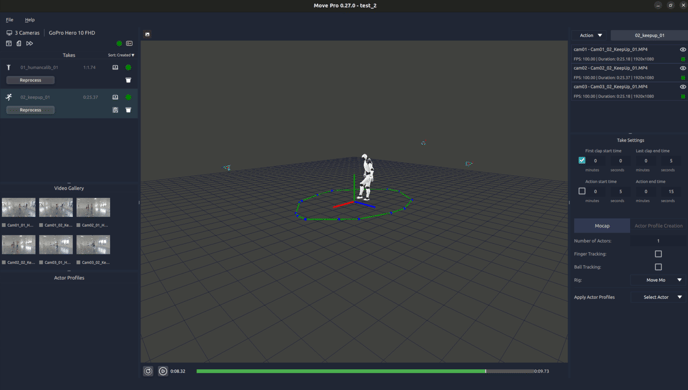Viewport: 688px width, 390px height.
Task: Click the camera snapshot icon above the 3D viewport
Action: pos(147,34)
